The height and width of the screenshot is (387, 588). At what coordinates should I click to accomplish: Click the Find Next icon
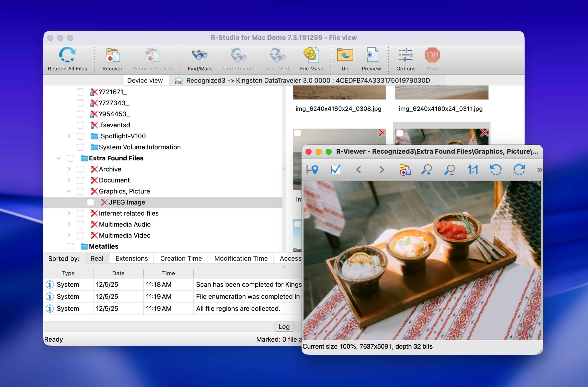pos(278,55)
